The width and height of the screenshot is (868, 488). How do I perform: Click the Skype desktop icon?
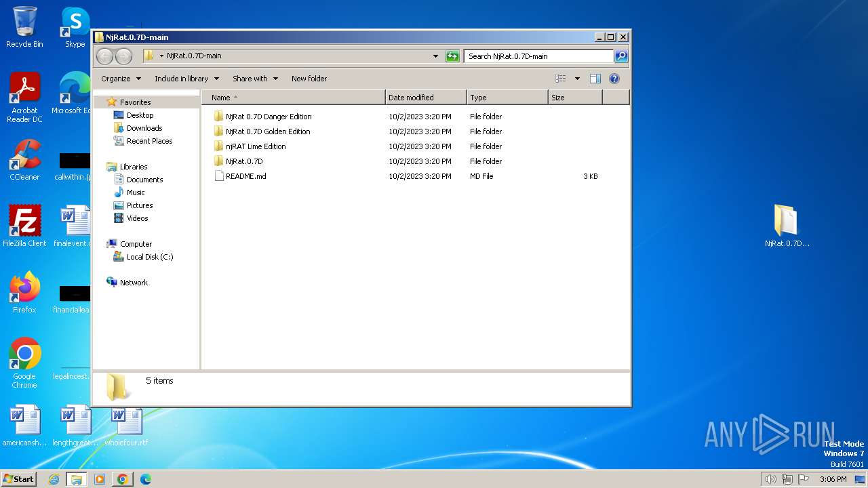pos(75,27)
